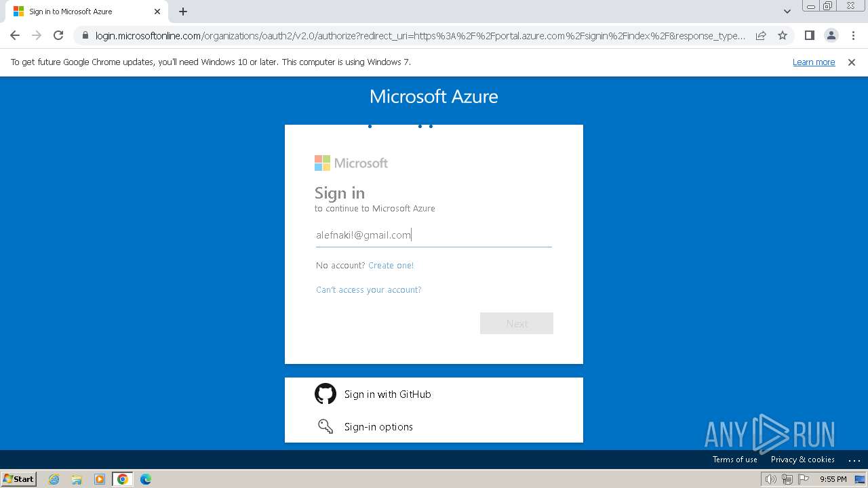Open Windows Media Player from taskbar
The image size is (868, 488).
(x=100, y=479)
